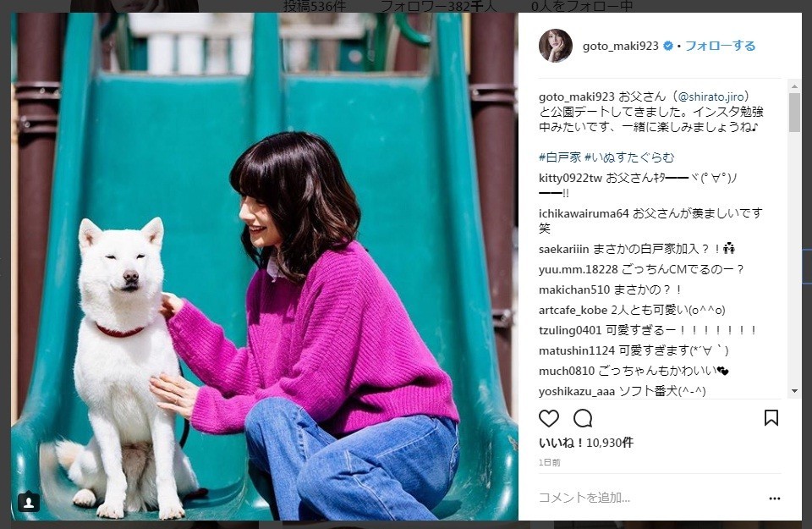
Task: Click the 1日前 post timestamp
Action: pos(550,463)
